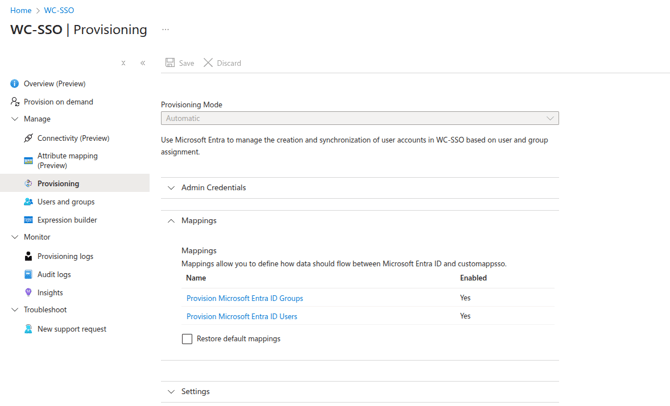Click the Users and groups icon

pos(28,202)
